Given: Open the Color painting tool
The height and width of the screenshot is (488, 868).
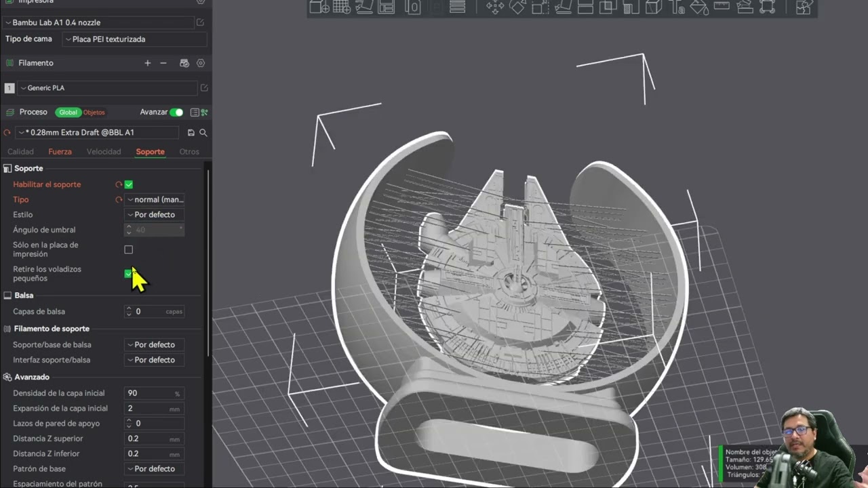Looking at the screenshot, I should [699, 7].
